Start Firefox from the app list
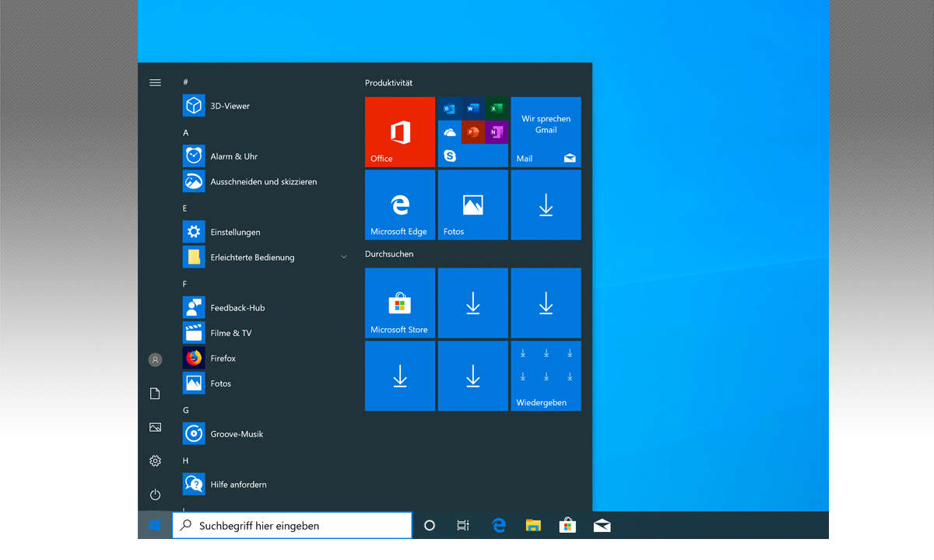Viewport: 934px width, 560px height. tap(265, 358)
